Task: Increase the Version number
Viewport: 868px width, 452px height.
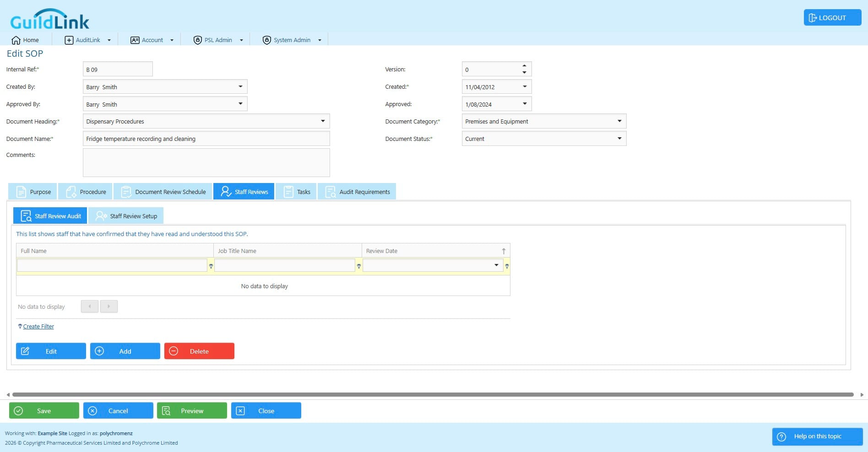Action: [524, 66]
